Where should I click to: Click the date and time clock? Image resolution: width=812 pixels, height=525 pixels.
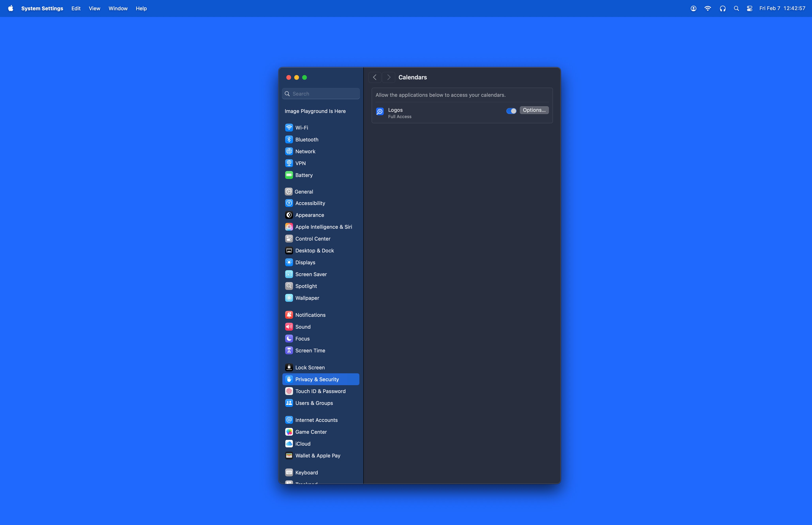coord(782,8)
